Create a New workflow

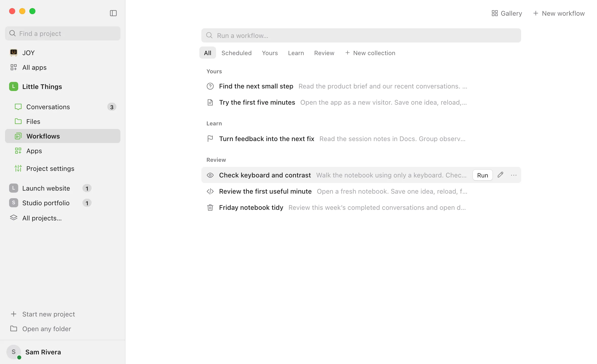(x=559, y=13)
